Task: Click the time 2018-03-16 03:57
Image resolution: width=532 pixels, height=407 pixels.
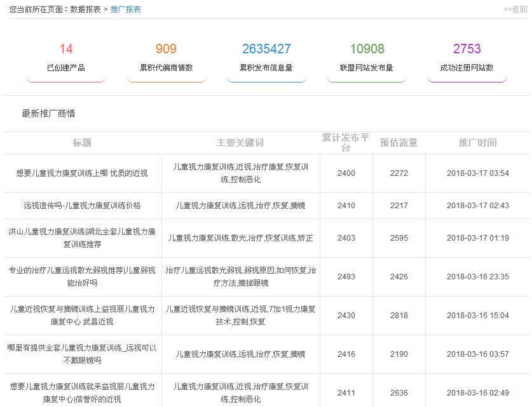Action: pyautogui.click(x=478, y=354)
